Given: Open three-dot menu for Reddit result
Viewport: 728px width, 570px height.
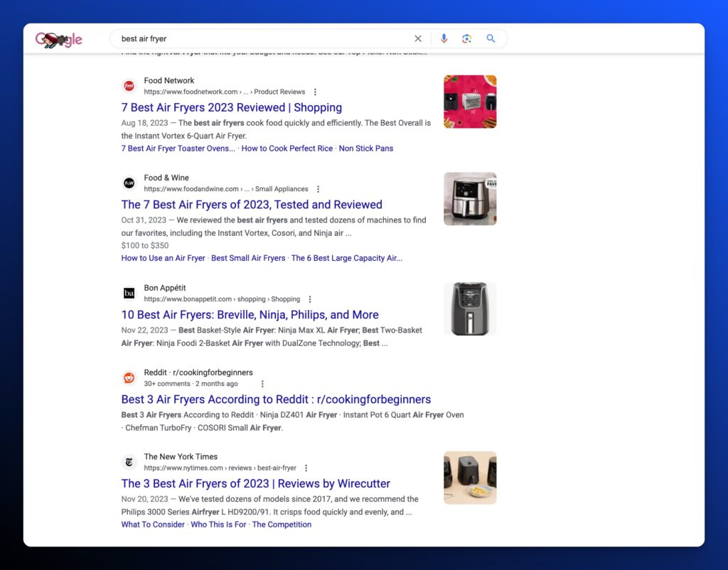Looking at the screenshot, I should tap(262, 384).
